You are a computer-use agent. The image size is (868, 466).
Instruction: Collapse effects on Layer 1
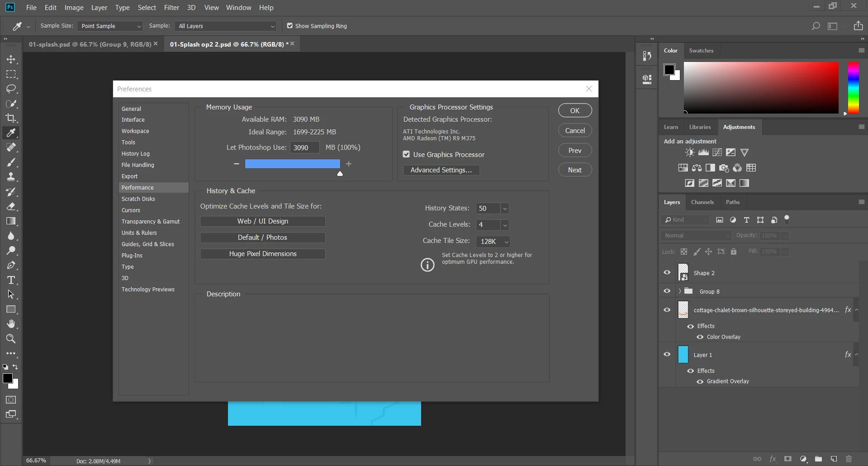point(856,355)
